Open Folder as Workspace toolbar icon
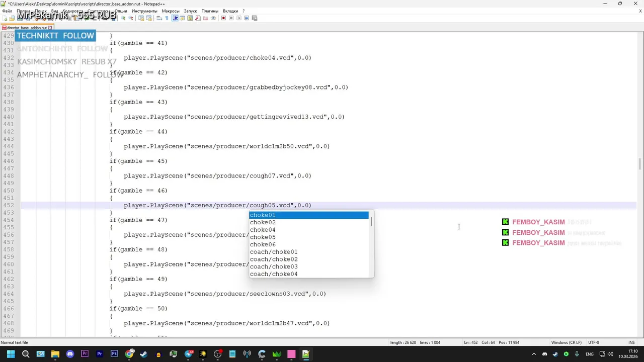 205,18
